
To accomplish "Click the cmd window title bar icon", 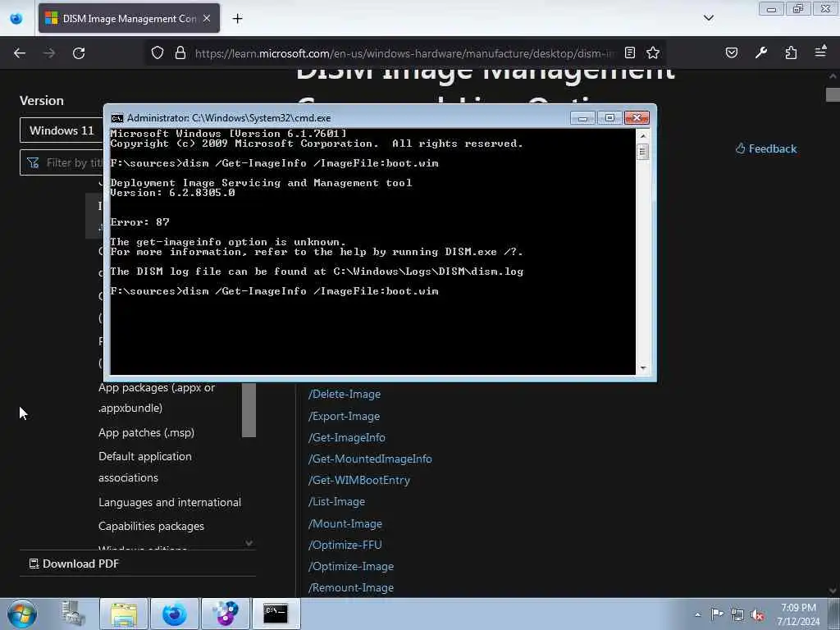I will point(116,118).
